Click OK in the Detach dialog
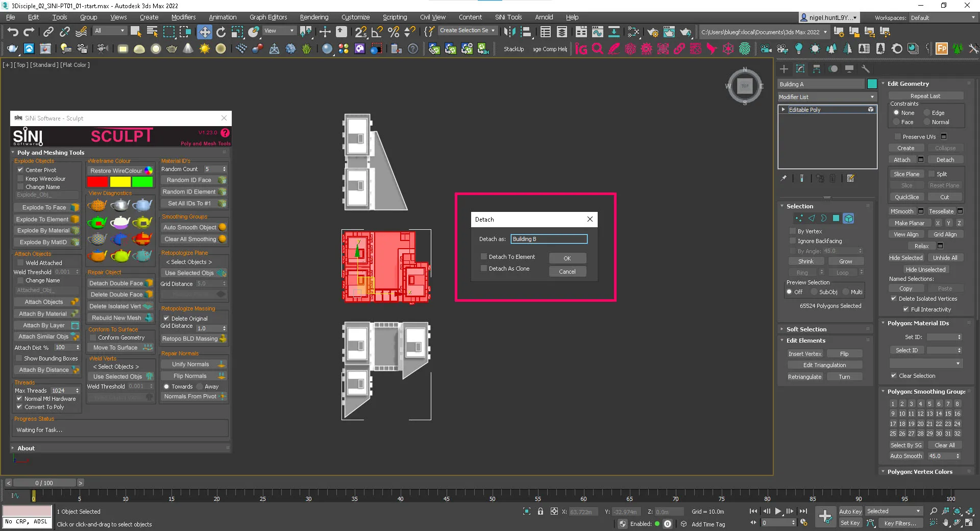Viewport: 980px width, 531px height. [567, 258]
